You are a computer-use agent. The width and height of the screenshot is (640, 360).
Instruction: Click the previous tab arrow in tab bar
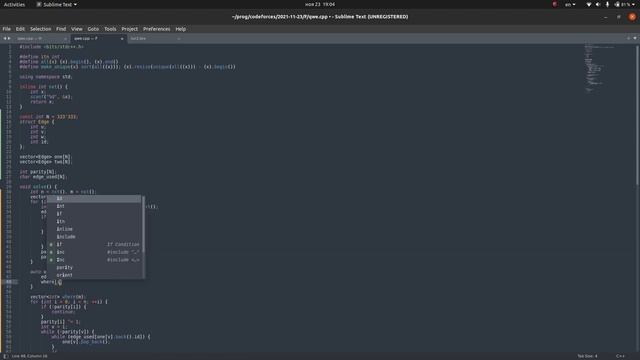(4, 38)
